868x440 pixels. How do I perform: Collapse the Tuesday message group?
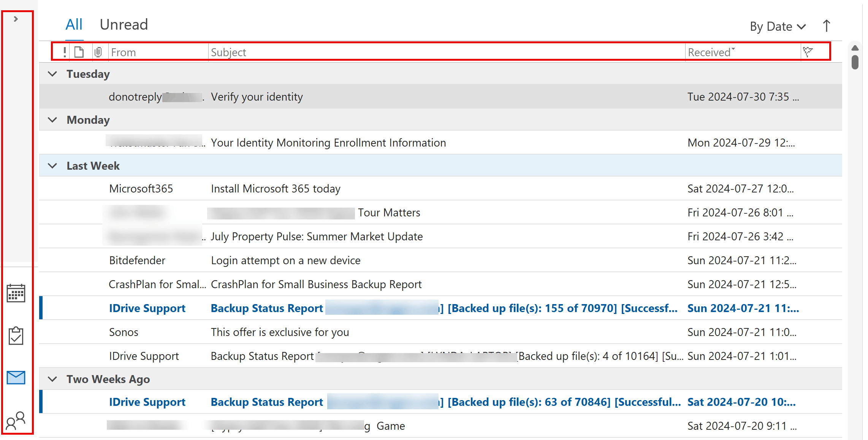tap(52, 74)
